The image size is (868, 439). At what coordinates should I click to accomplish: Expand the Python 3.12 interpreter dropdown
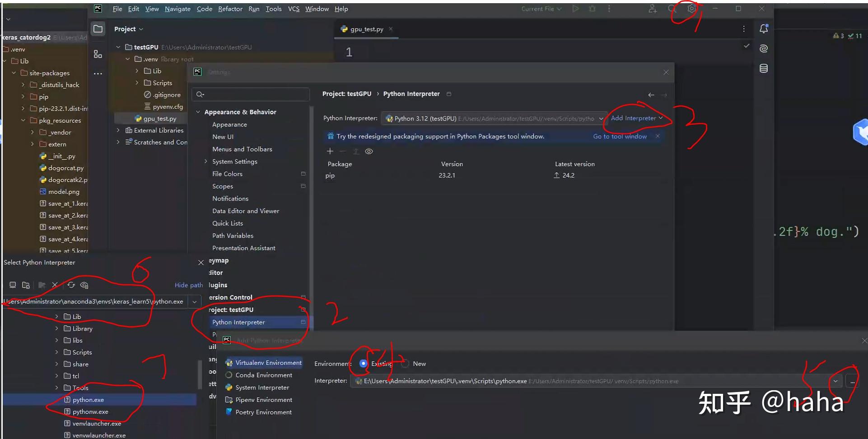pyautogui.click(x=601, y=118)
